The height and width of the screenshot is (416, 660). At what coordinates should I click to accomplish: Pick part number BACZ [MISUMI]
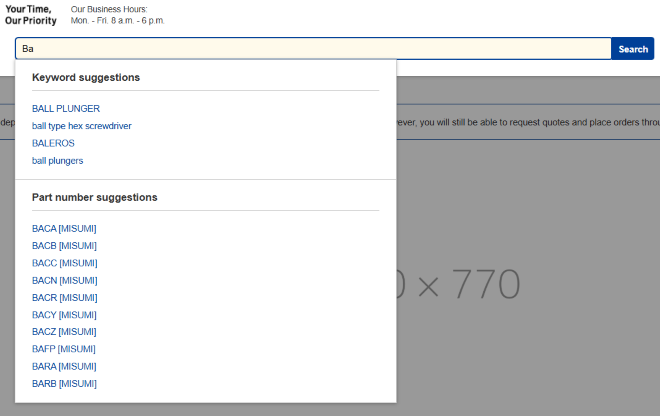[x=64, y=332]
